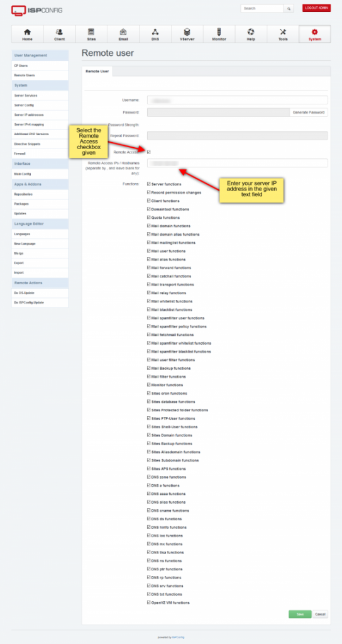Open CP Users in sidebar
Screen dimensions: 342x644
coord(40,65)
